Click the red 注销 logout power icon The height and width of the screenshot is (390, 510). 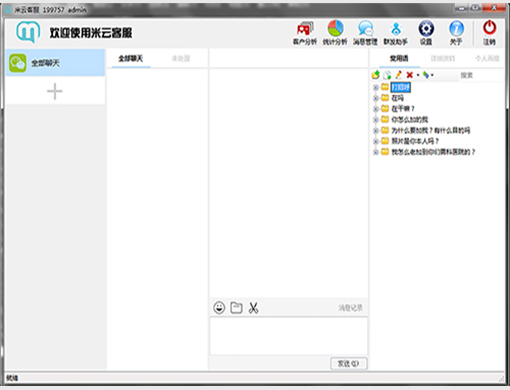coord(489,33)
